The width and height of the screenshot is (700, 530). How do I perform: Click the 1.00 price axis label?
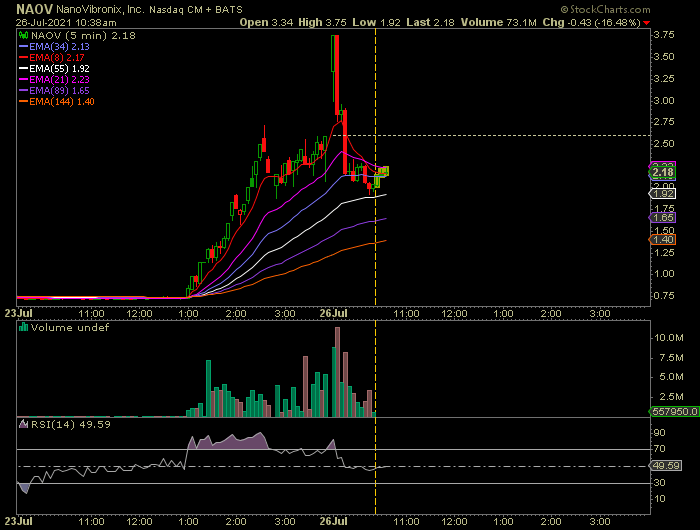click(x=664, y=274)
